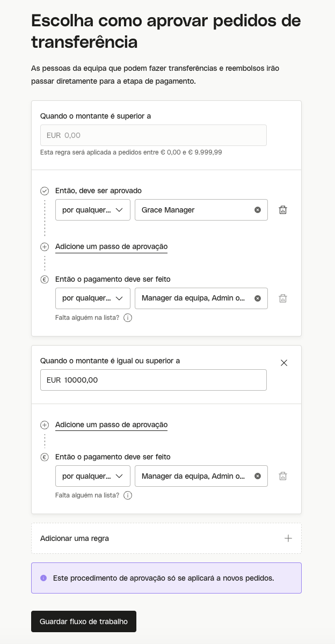This screenshot has width=335, height=644.
Task: Click trash icon on first rule's payment step
Action: click(x=283, y=298)
